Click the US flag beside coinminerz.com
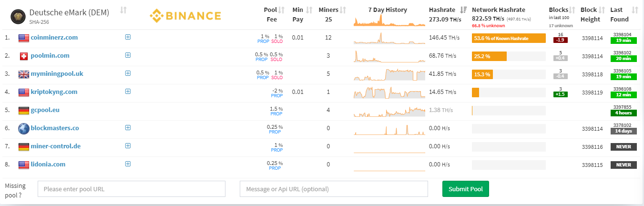The height and width of the screenshot is (206, 644). (23, 38)
